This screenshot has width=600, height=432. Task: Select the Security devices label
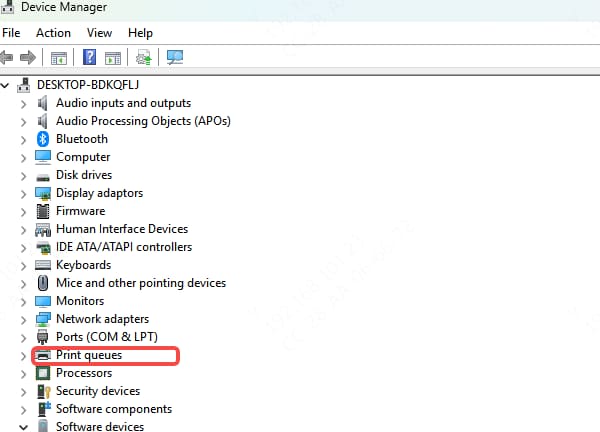(x=98, y=391)
